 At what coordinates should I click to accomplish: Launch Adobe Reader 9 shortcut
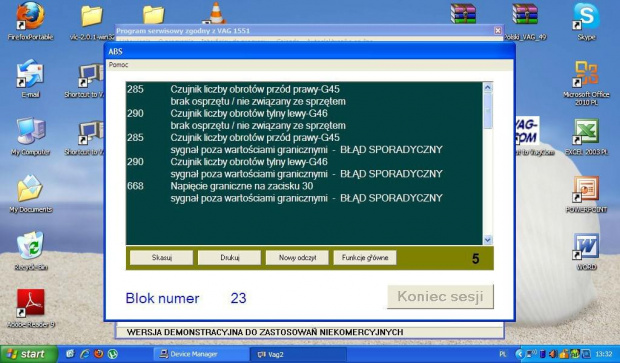[x=30, y=308]
